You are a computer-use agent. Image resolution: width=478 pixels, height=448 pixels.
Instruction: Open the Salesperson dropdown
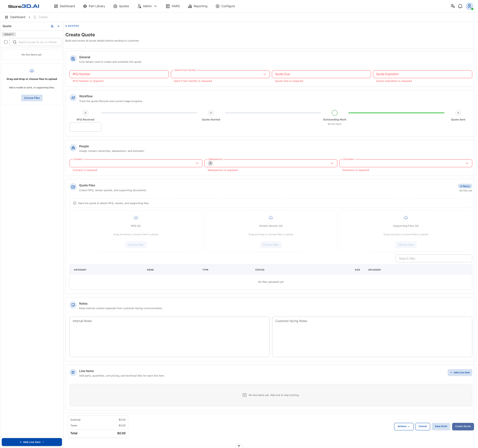pos(271,163)
